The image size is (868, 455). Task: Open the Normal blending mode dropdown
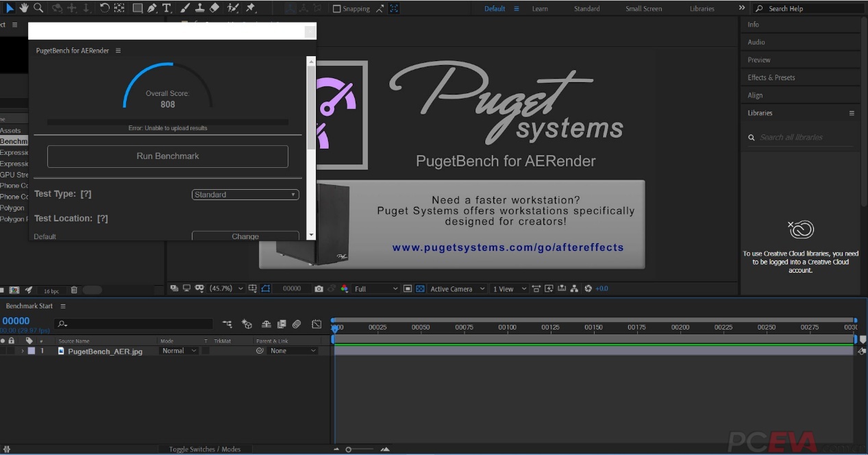(x=179, y=351)
